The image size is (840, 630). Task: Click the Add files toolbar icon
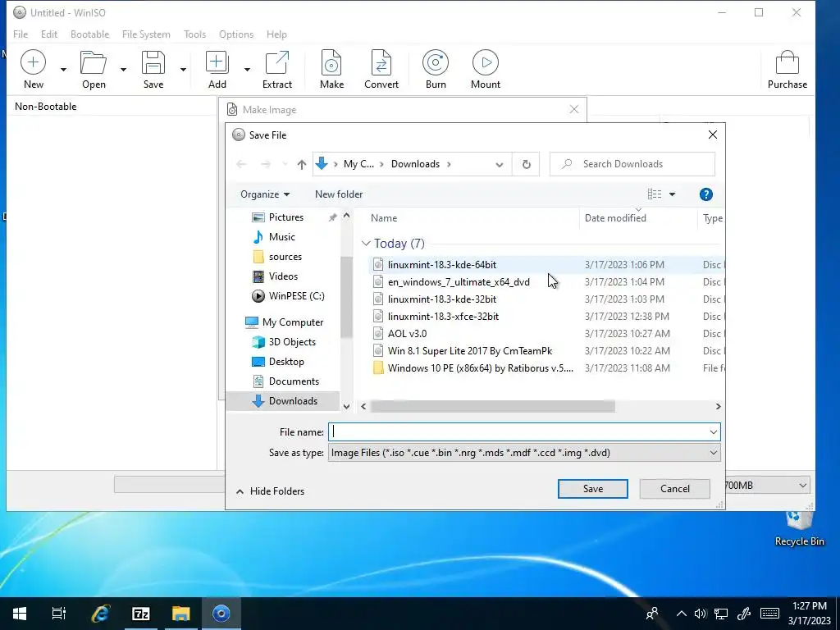coord(217,62)
